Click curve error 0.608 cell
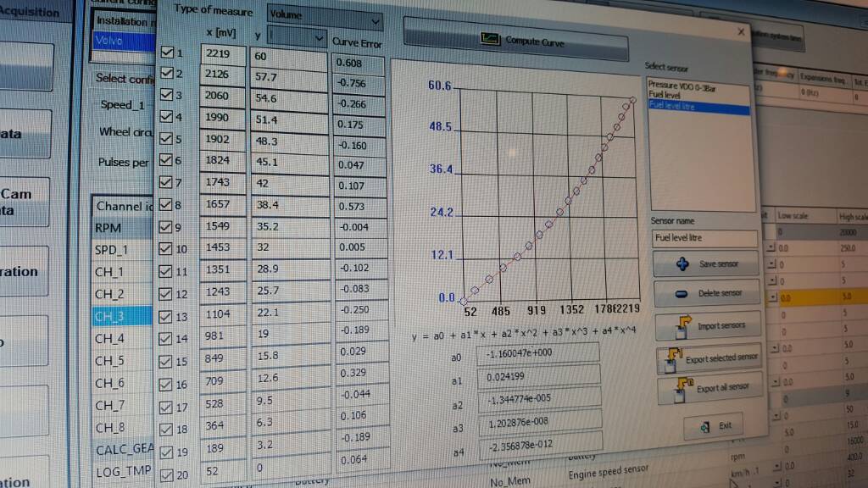Screen dimensions: 868x488 (x=359, y=63)
